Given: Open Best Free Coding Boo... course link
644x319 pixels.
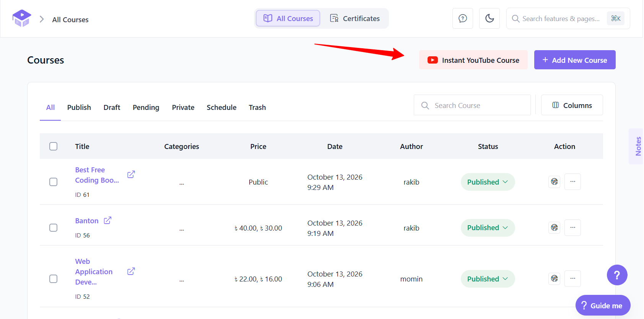Looking at the screenshot, I should [x=97, y=175].
